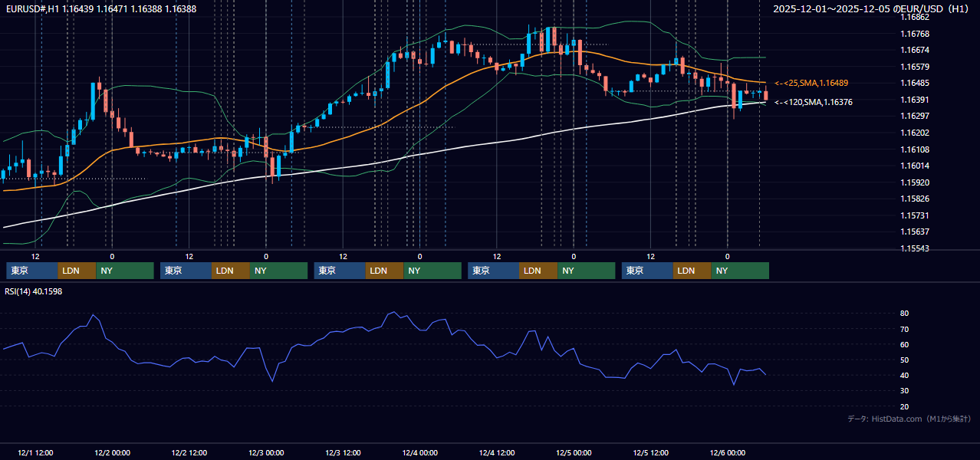Click the 12/1 12:00 date label

click(x=35, y=453)
